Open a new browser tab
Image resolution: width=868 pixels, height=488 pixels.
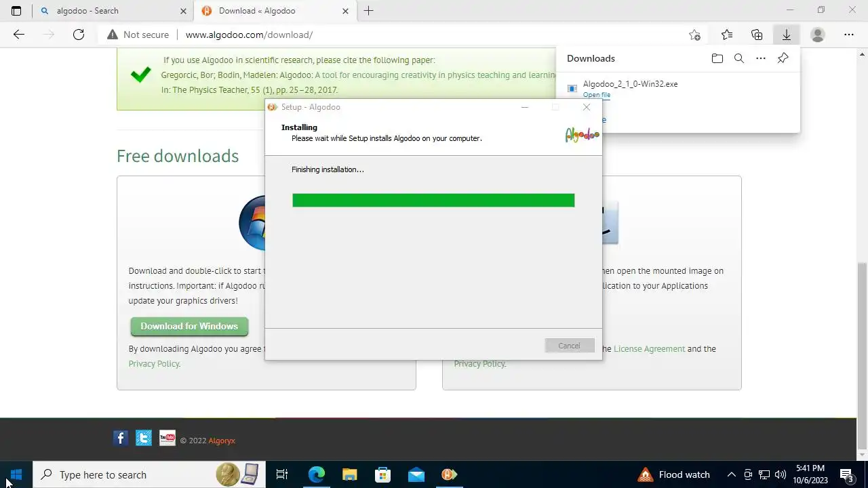(368, 11)
